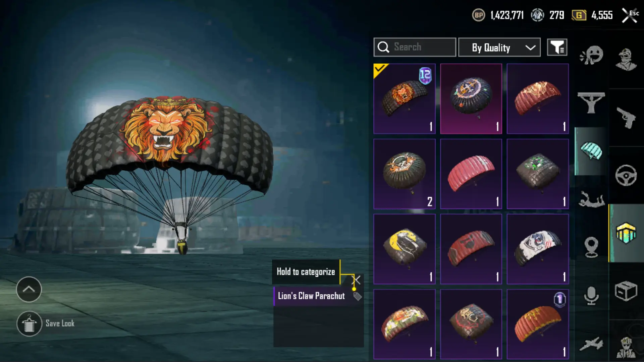644x362 pixels.
Task: Open the striped hexagon badge tab
Action: tap(626, 233)
